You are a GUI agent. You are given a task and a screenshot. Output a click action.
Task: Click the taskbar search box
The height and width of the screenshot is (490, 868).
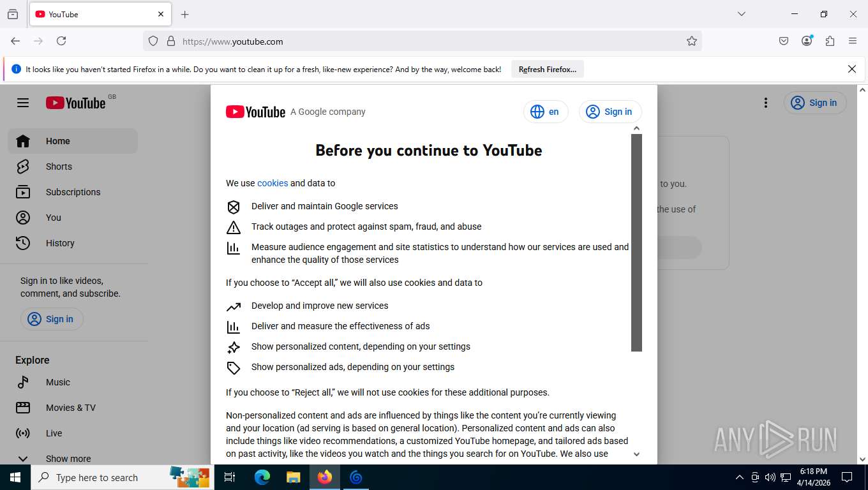coord(123,477)
